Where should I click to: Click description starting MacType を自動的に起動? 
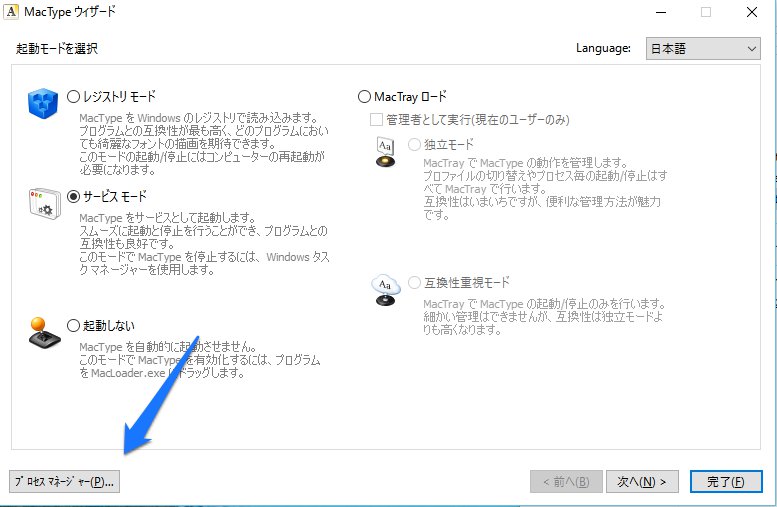200,360
